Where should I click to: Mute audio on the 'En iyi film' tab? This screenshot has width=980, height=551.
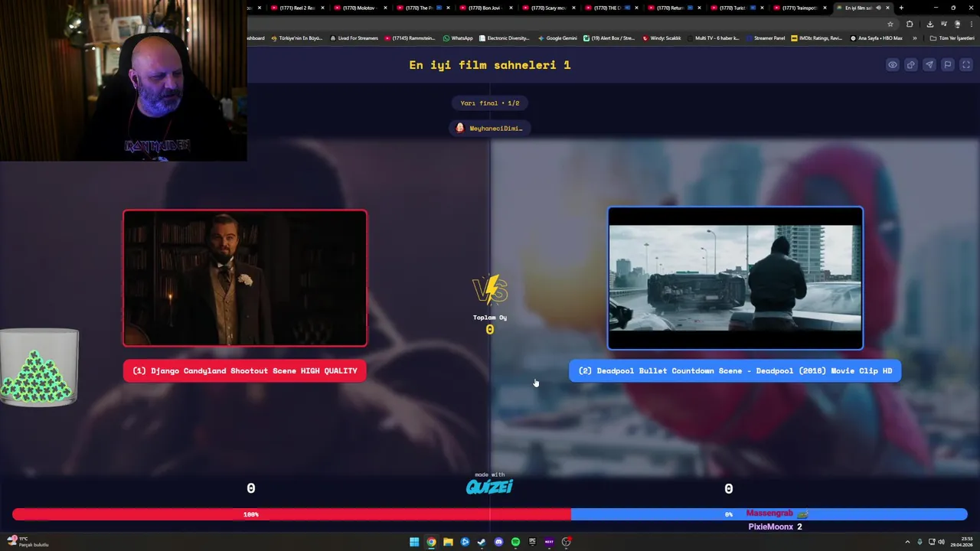pyautogui.click(x=878, y=8)
